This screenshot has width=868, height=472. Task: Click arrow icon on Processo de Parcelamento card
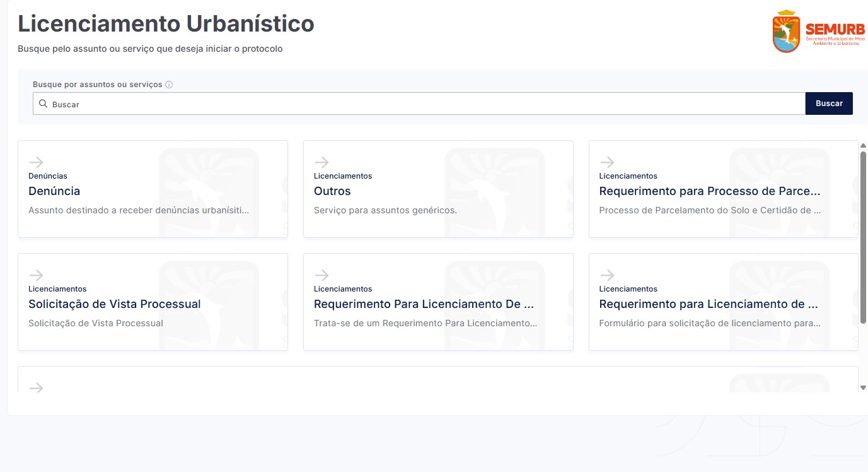(x=607, y=162)
